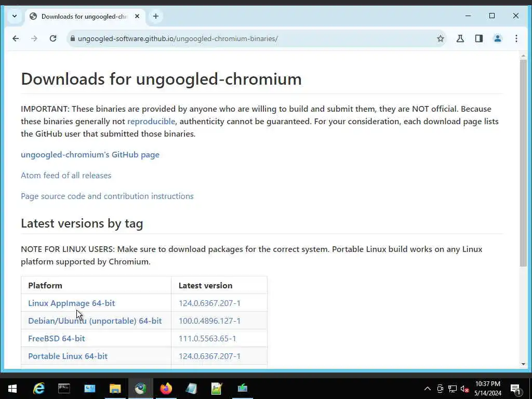Open the Chrome Labs flask icon
The width and height of the screenshot is (532, 399).
coord(460,38)
